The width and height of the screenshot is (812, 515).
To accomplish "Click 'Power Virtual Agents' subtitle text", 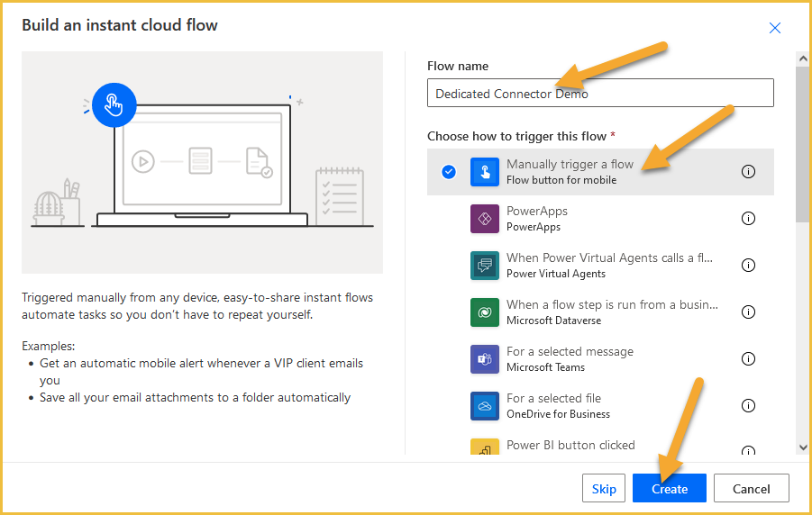I will (x=556, y=274).
